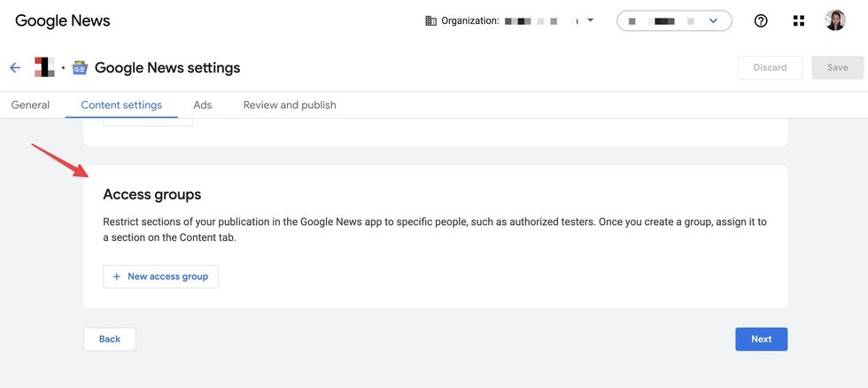Select the Content settings tab
Screen dimensions: 868x388
(121, 105)
